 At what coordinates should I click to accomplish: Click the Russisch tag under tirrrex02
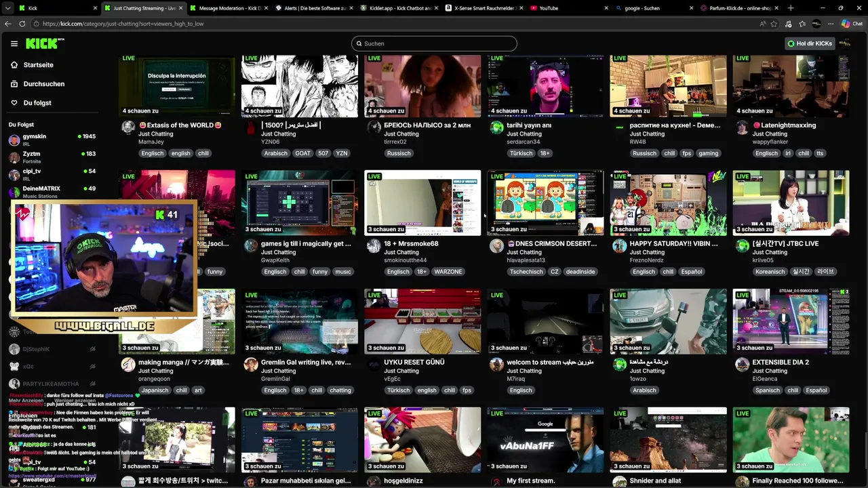[x=399, y=153]
